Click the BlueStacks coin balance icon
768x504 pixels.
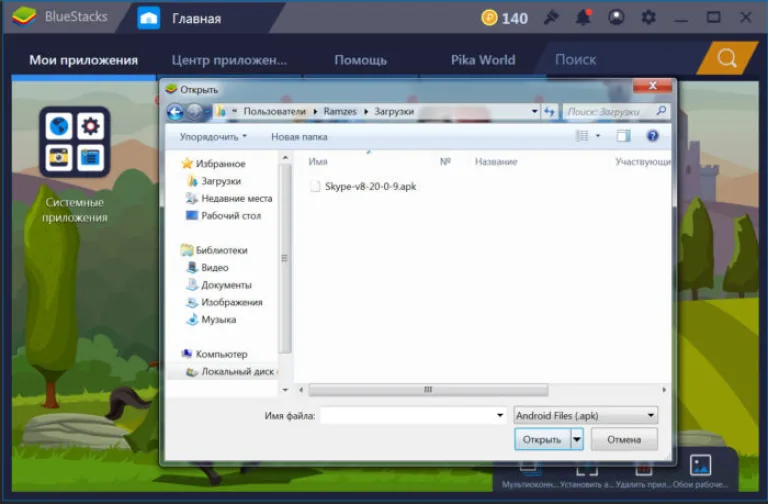(x=488, y=18)
